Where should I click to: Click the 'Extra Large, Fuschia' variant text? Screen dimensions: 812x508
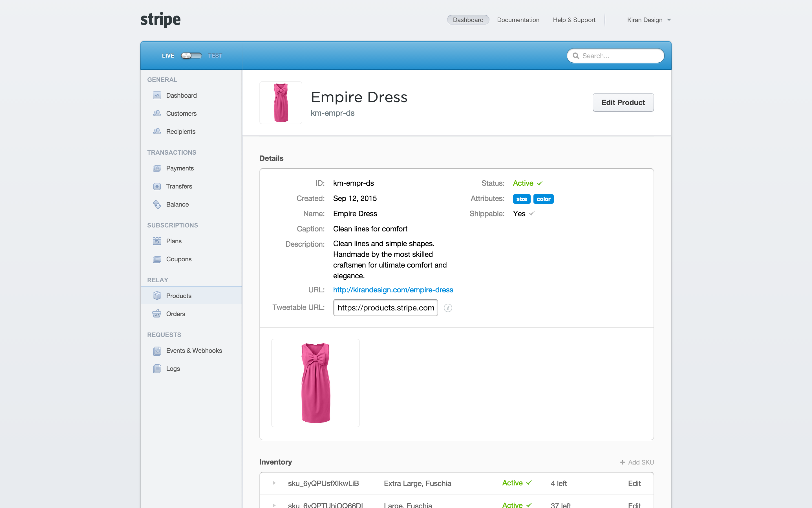[417, 483]
